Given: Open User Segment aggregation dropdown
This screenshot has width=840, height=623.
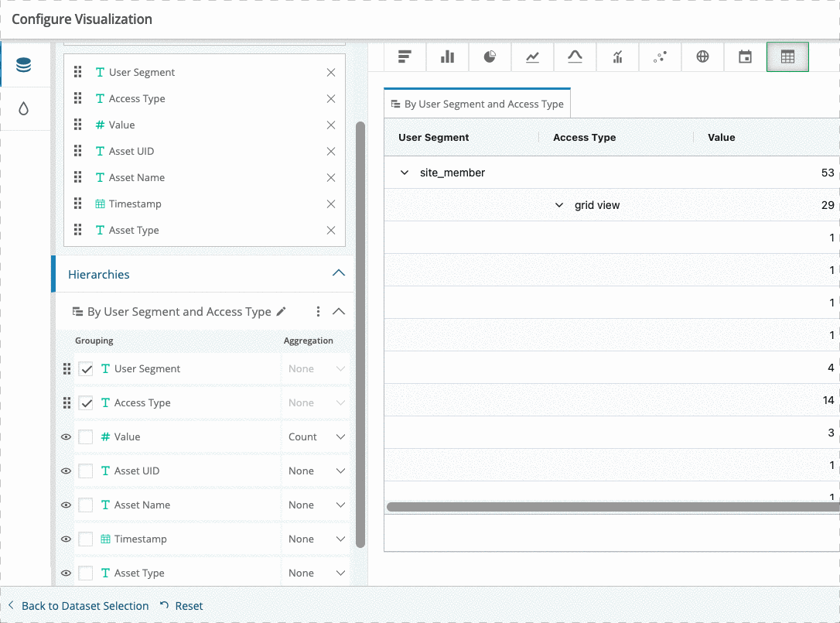Looking at the screenshot, I should coord(316,369).
